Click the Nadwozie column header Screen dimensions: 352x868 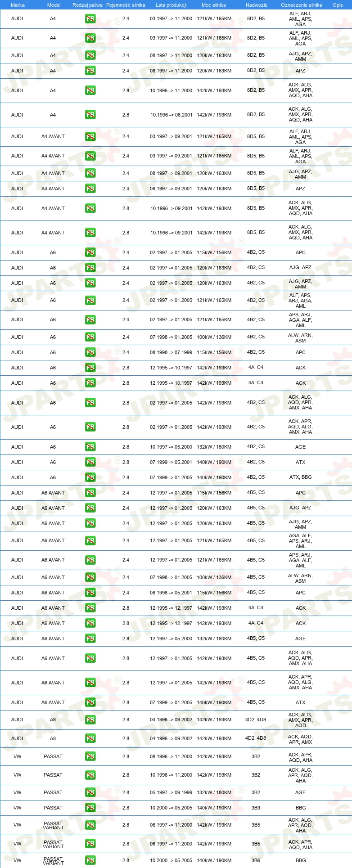click(x=256, y=5)
